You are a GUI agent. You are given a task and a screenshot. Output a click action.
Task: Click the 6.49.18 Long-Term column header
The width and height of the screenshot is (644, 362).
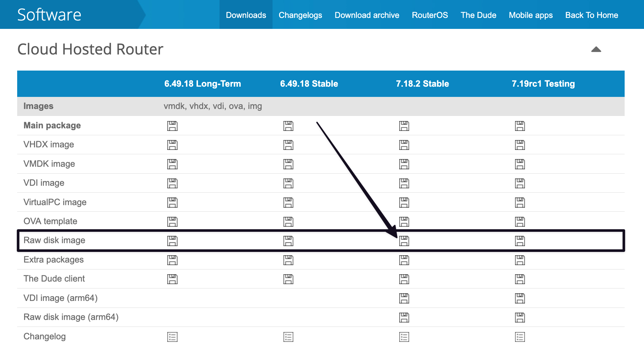(203, 84)
